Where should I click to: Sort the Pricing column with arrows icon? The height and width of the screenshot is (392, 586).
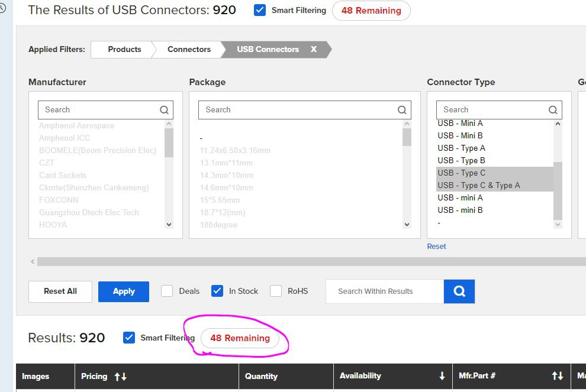click(120, 376)
